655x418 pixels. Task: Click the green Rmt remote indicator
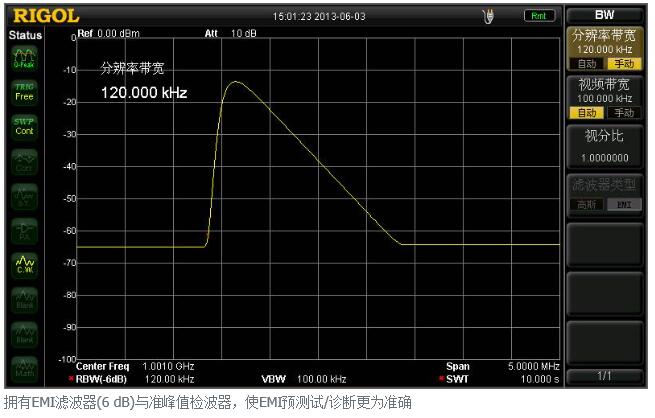click(538, 15)
